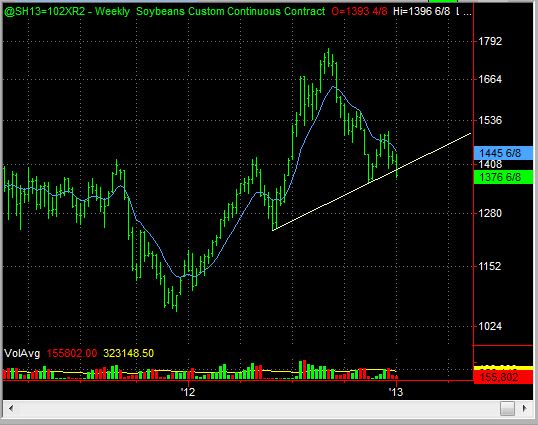Click the price axis label '1152'

(x=490, y=266)
